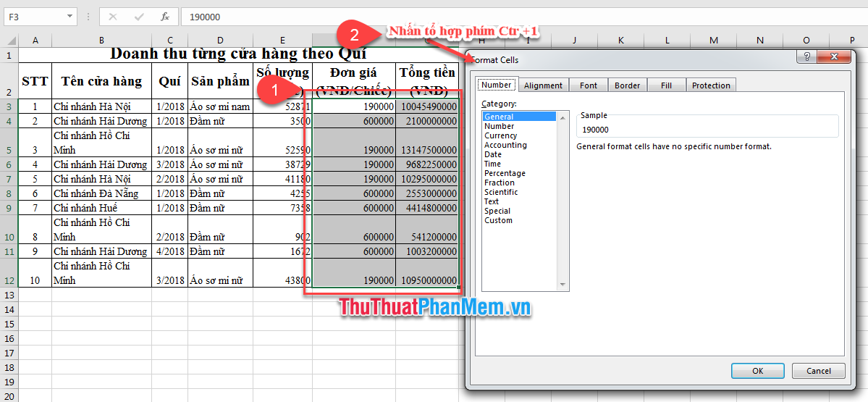Click the Tổng tiền (VND) header cell
The height and width of the screenshot is (402, 868).
(x=427, y=81)
